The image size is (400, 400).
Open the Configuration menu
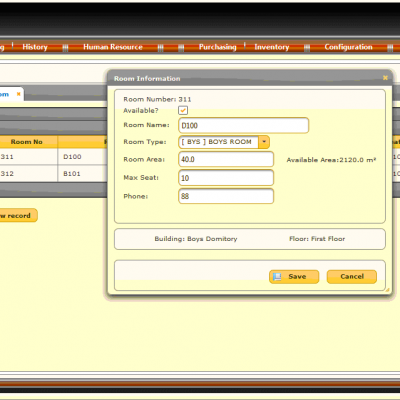click(348, 47)
